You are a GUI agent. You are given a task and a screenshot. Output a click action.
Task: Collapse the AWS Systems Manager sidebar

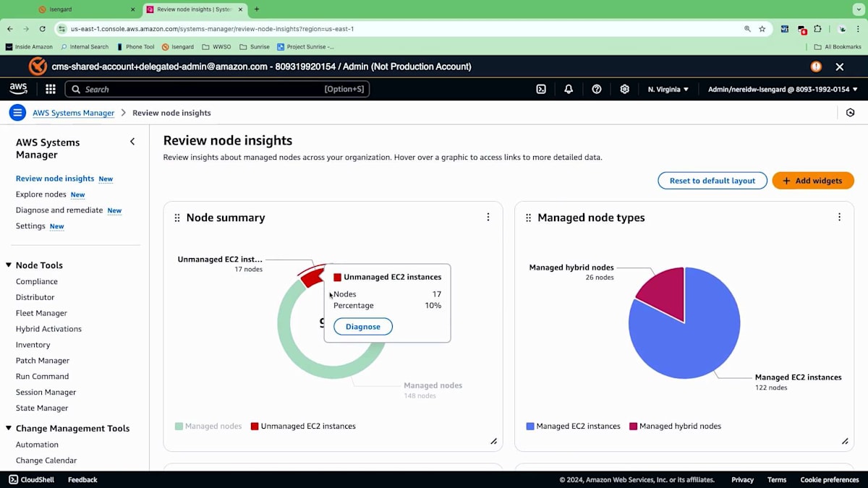click(x=132, y=142)
